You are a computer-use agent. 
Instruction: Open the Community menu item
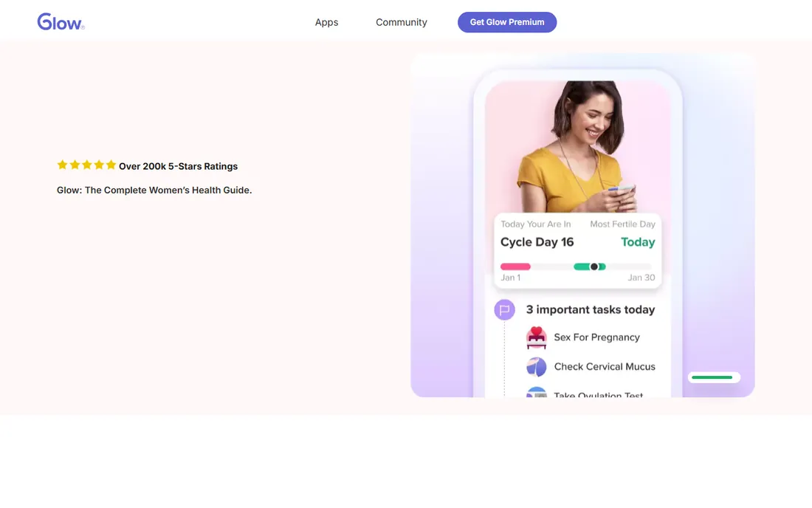(x=402, y=22)
